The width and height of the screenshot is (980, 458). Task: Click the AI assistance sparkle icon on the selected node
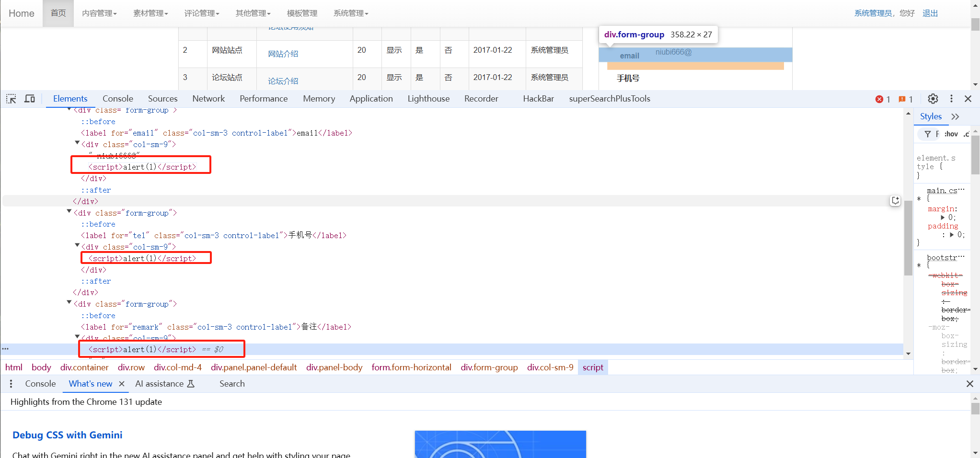click(x=895, y=201)
